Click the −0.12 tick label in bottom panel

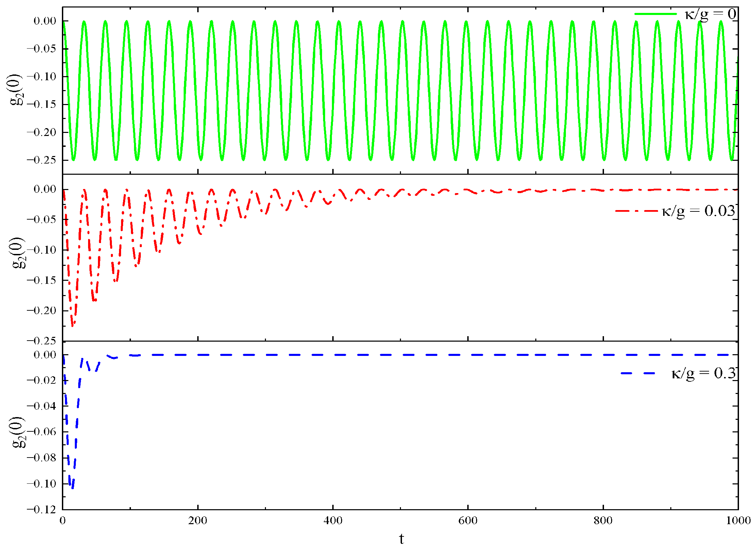(x=41, y=509)
